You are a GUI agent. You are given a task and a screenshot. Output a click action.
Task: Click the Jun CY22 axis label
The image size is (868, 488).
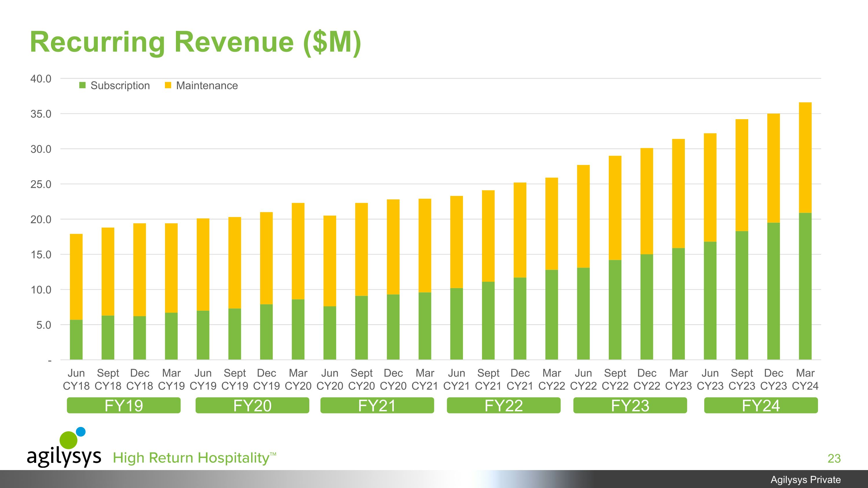click(x=583, y=379)
